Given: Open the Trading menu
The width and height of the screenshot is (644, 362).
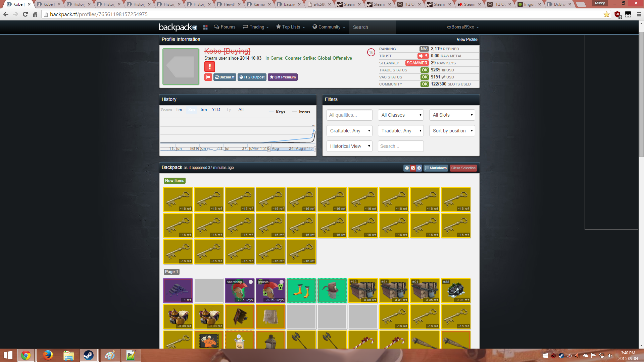Looking at the screenshot, I should tap(256, 27).
